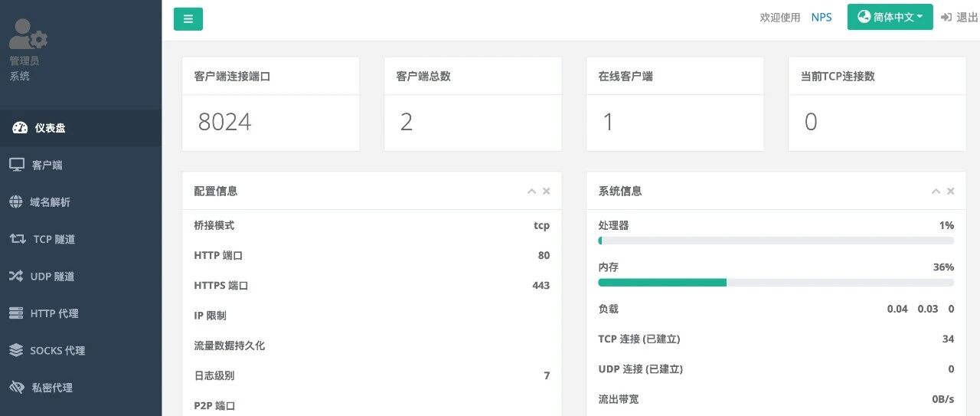Click the 日志级别 value 7
This screenshot has height=416, width=980.
[x=547, y=375]
